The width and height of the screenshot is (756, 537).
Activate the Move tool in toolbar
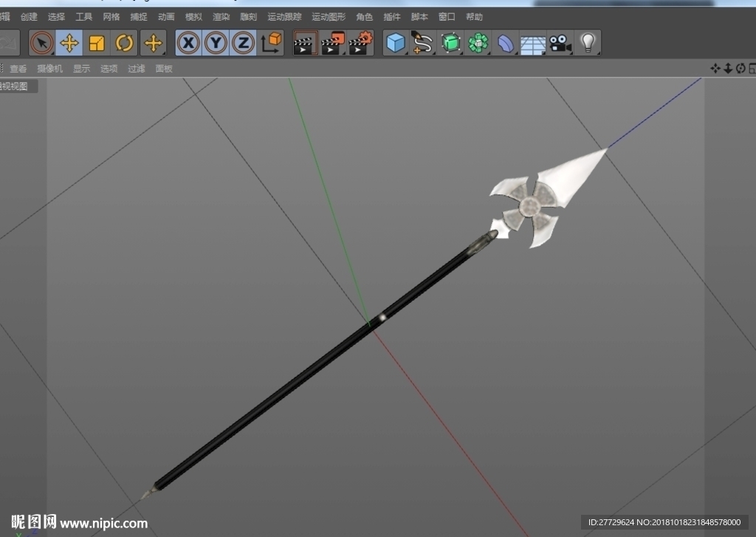click(x=69, y=43)
